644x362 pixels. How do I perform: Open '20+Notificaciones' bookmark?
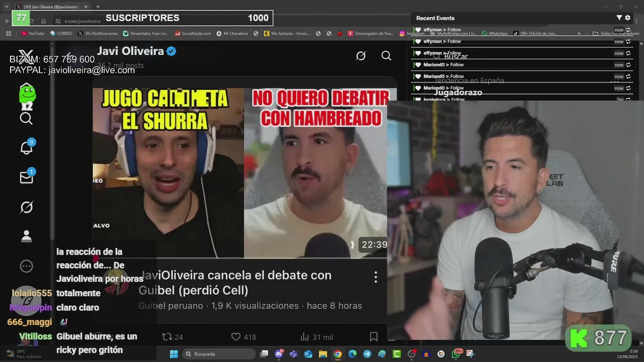tap(98, 33)
